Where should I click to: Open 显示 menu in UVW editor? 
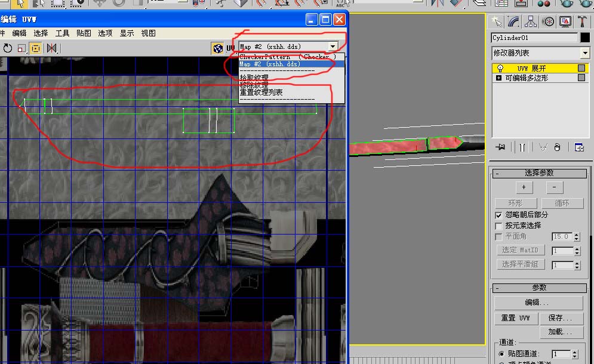coord(127,33)
